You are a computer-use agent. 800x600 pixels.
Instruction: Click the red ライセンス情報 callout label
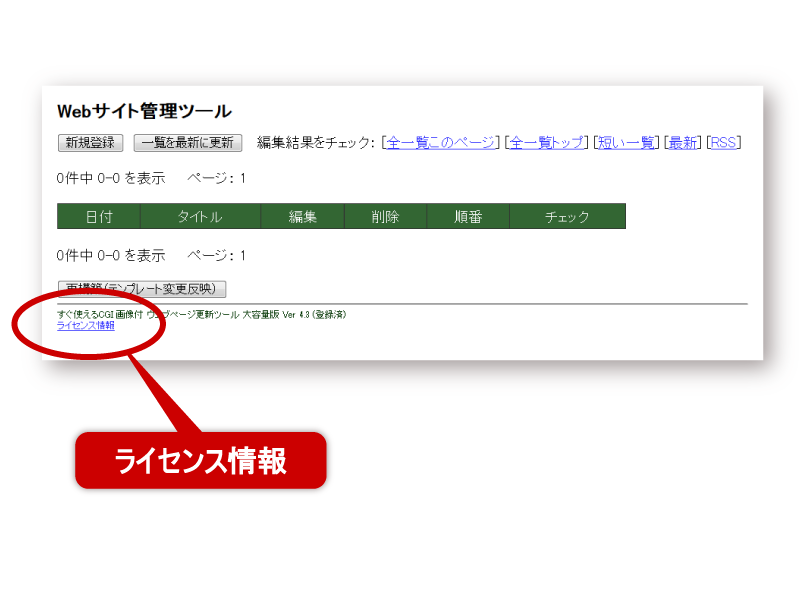200,460
